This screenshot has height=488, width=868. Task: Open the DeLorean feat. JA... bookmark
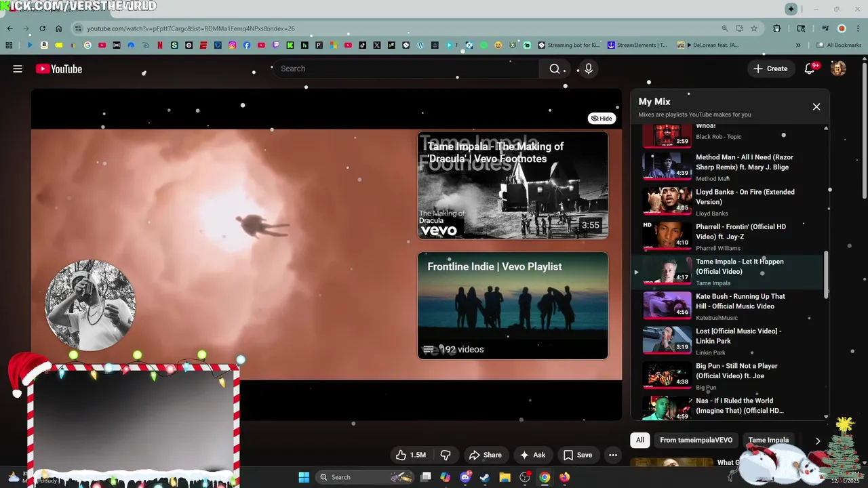pos(708,45)
